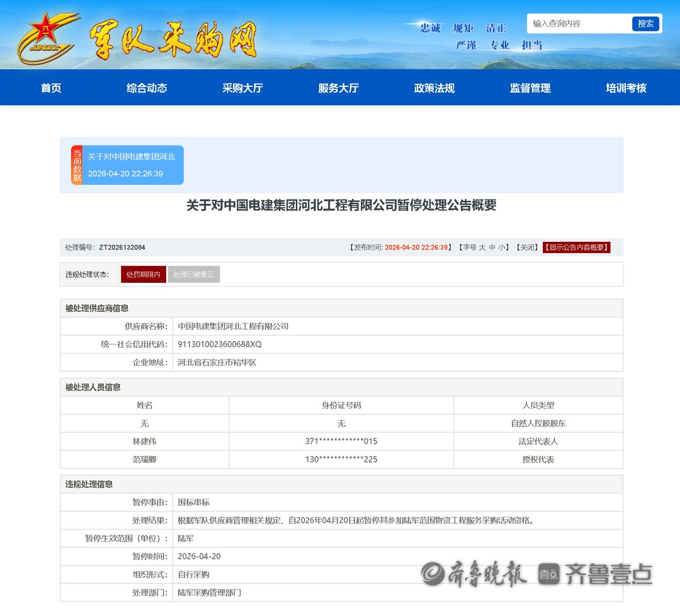The image size is (680, 616).
Task: Select the blue current-data record tab
Action: (133, 165)
